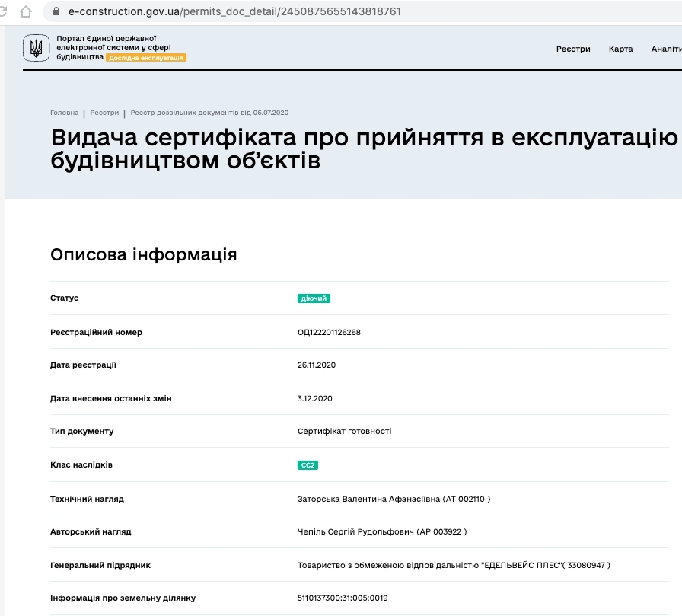The width and height of the screenshot is (682, 616).
Task: Select Заторська Валентина Афанасіївна value
Action: 394,499
